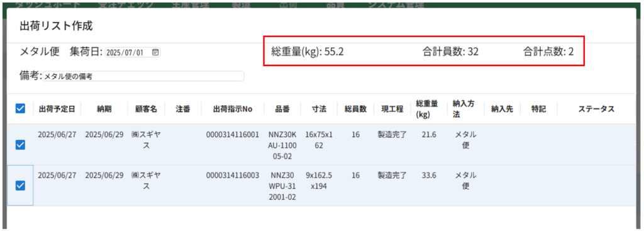This screenshot has width=644, height=231.
Task: Click 製造完了 in the 33.6 kg row
Action: [392, 175]
